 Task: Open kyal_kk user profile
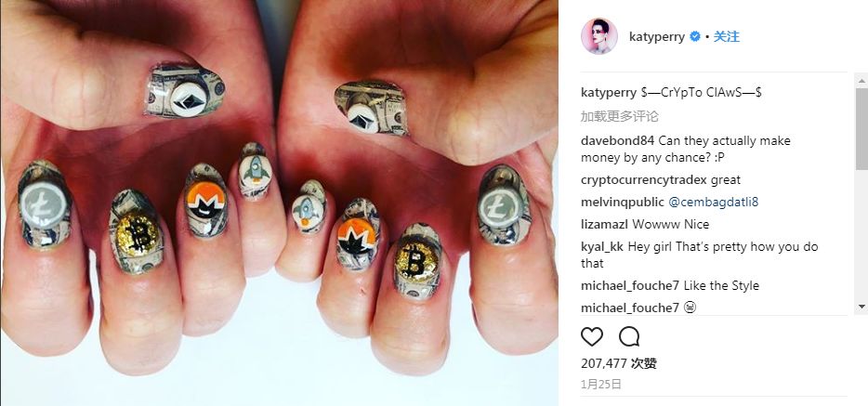(603, 247)
